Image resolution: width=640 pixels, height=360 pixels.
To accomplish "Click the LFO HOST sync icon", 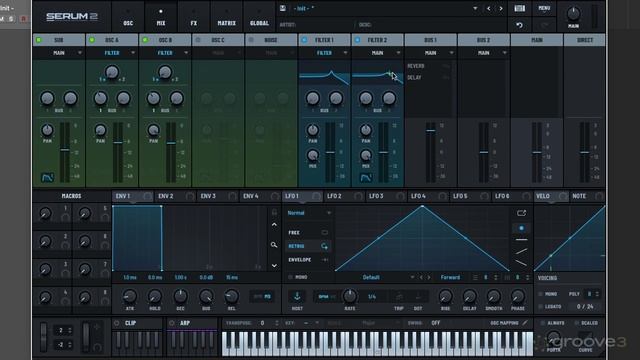I will pos(297,296).
